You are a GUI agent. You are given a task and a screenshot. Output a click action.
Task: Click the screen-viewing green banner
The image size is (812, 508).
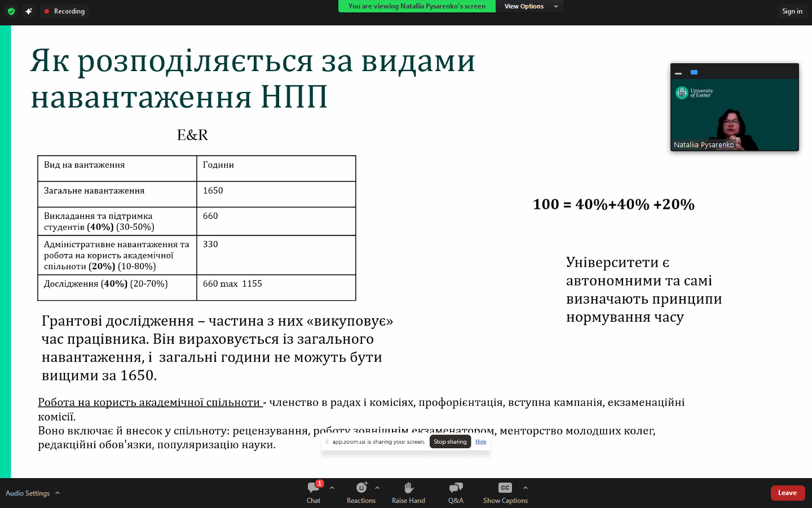[417, 6]
